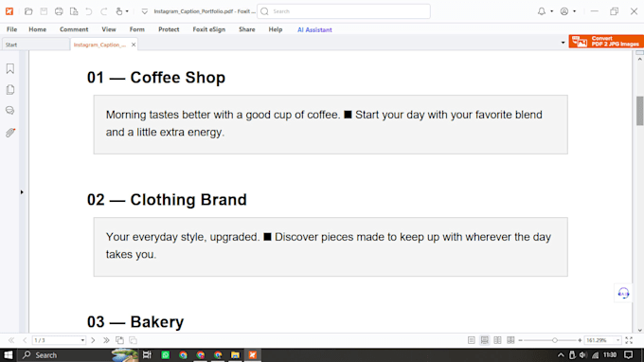Click the floating AI assistant icon
The width and height of the screenshot is (644, 362).
click(x=623, y=293)
